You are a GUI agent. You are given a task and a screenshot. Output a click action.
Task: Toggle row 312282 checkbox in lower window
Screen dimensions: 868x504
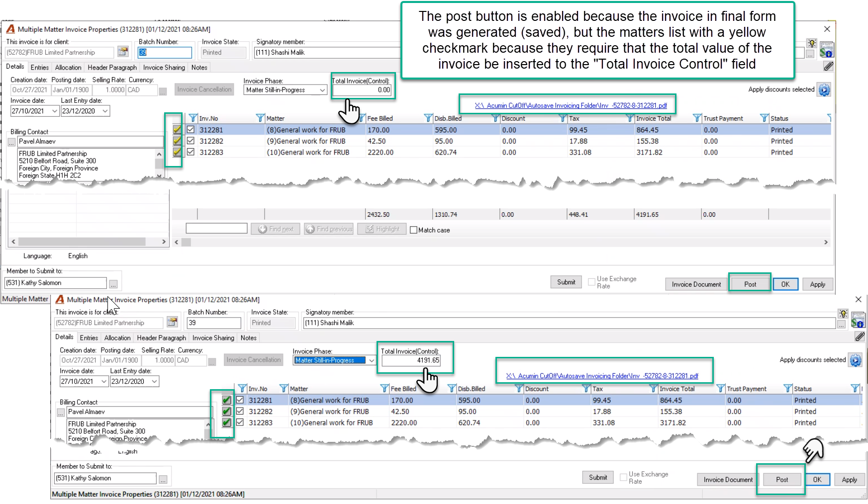click(240, 412)
